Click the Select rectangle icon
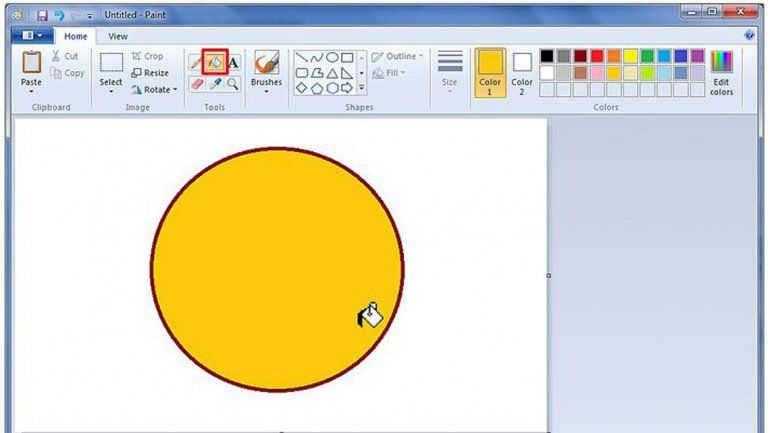Image resolution: width=770 pixels, height=433 pixels. (x=111, y=63)
